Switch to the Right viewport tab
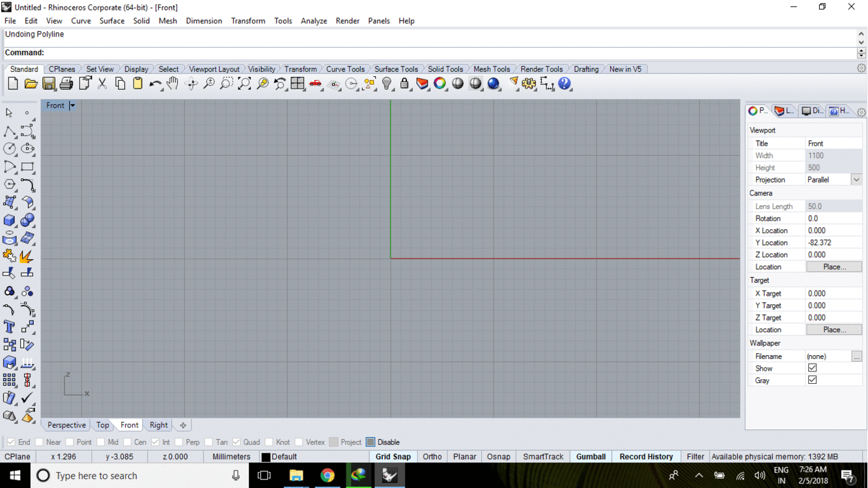The height and width of the screenshot is (488, 868). (158, 425)
